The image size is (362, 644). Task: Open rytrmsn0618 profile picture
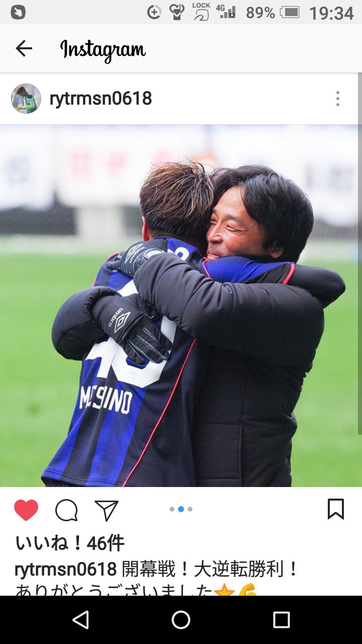click(x=26, y=99)
